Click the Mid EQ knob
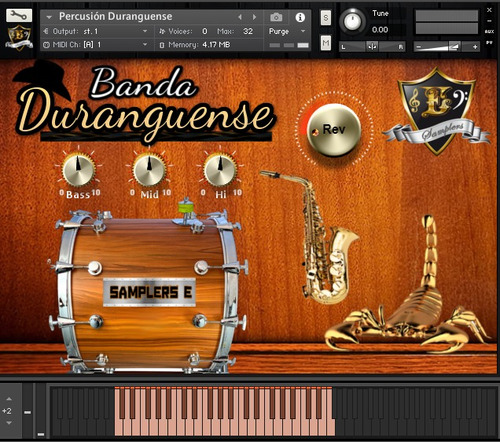 (149, 170)
